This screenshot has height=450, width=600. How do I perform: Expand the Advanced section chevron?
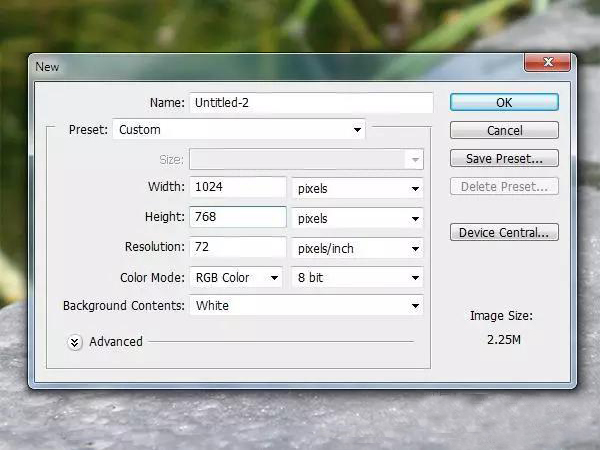coord(75,342)
